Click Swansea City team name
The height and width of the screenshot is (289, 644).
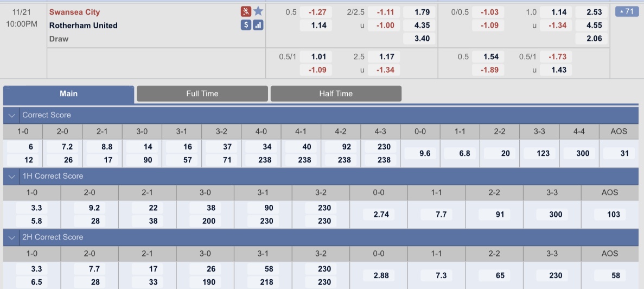pos(74,12)
